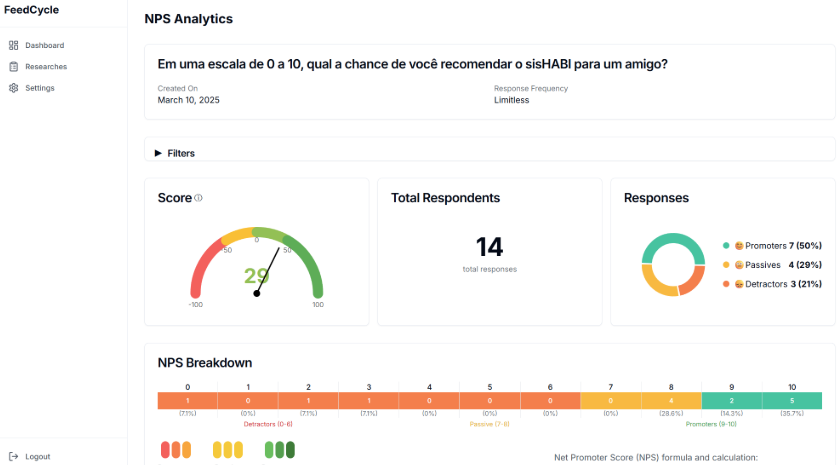Click the score 0 breakdown bar cell
Image resolution: width=837 pixels, height=465 pixels.
coord(187,400)
